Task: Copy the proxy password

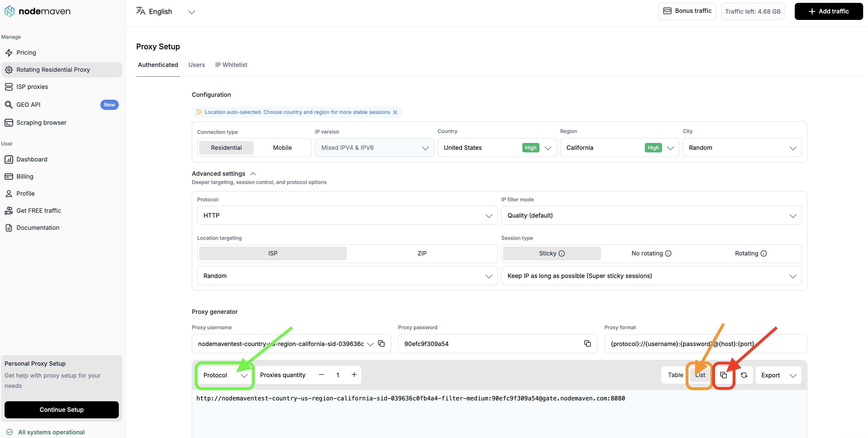Action: coord(587,343)
